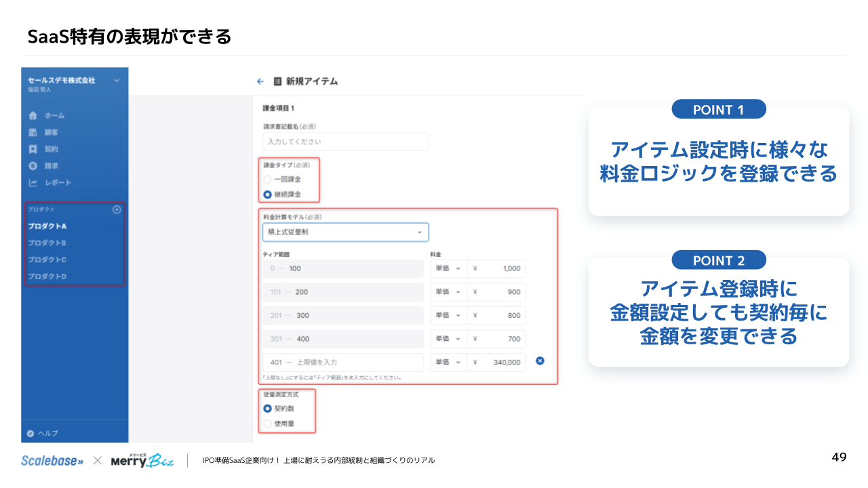Image resolution: width=868 pixels, height=488 pixels.
Task: Remove the last tier with the × button
Action: 539,361
